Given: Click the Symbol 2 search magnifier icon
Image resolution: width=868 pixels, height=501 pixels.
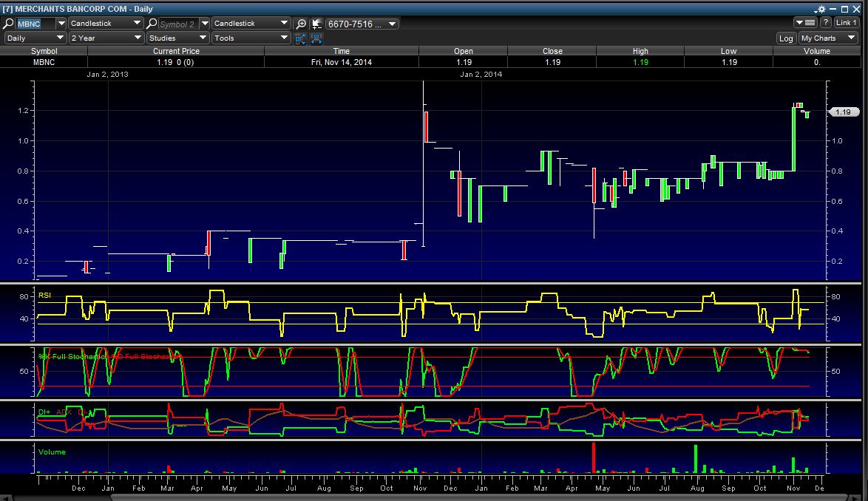Looking at the screenshot, I should (152, 24).
